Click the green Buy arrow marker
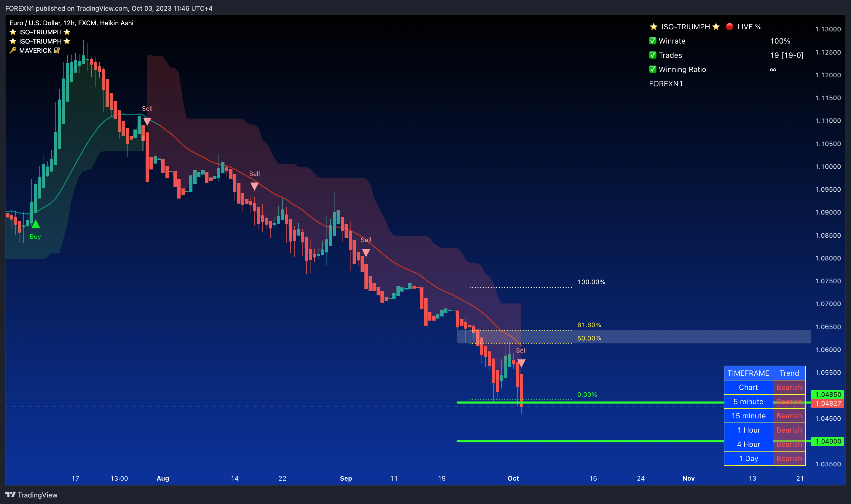This screenshot has height=504, width=851. (x=36, y=224)
